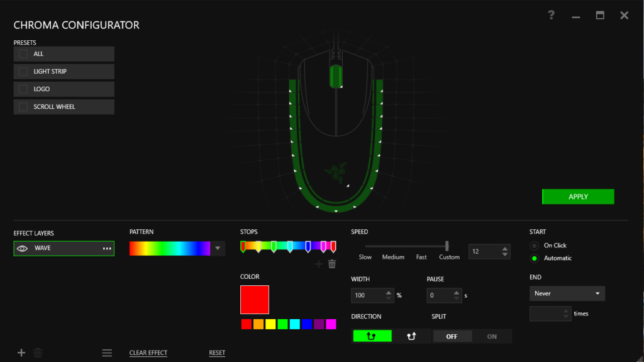Click the Custom speed label
This screenshot has height=362, width=644.
click(x=449, y=257)
